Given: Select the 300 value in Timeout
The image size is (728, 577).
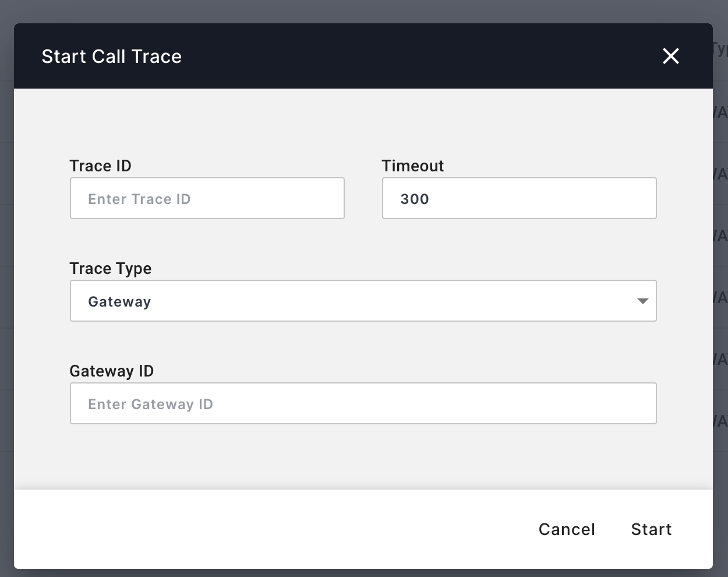Looking at the screenshot, I should pos(415,199).
